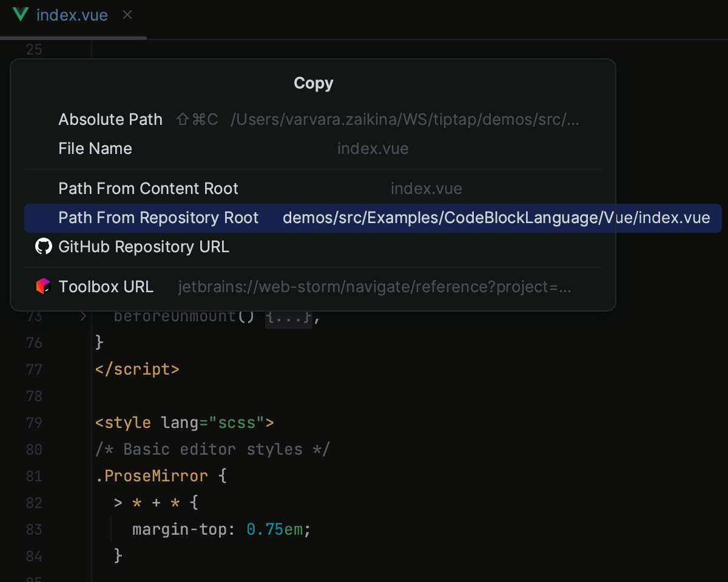Click the code folding chevron on line 73

coord(83,316)
